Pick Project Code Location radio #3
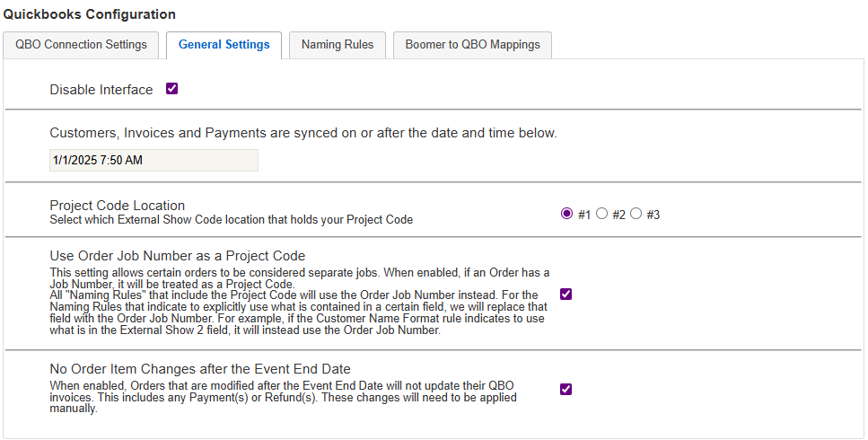 click(636, 214)
